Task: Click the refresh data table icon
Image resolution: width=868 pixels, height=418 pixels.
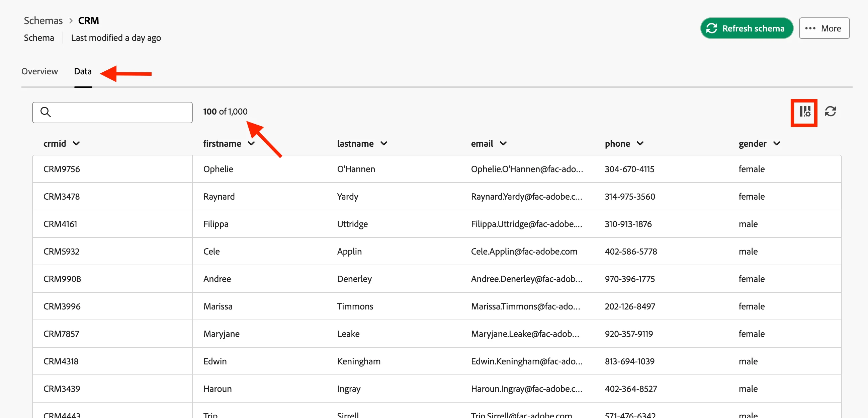Action: coord(830,112)
